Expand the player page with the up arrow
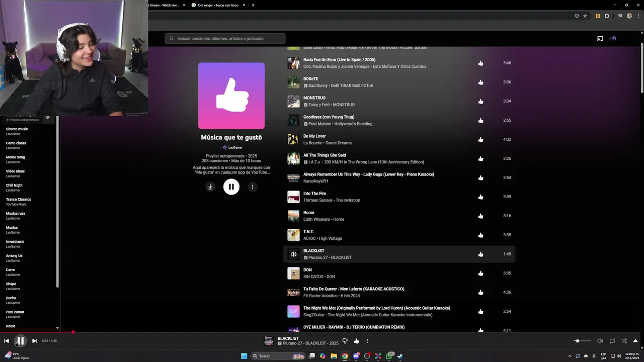This screenshot has height=362, width=644. coord(635,341)
